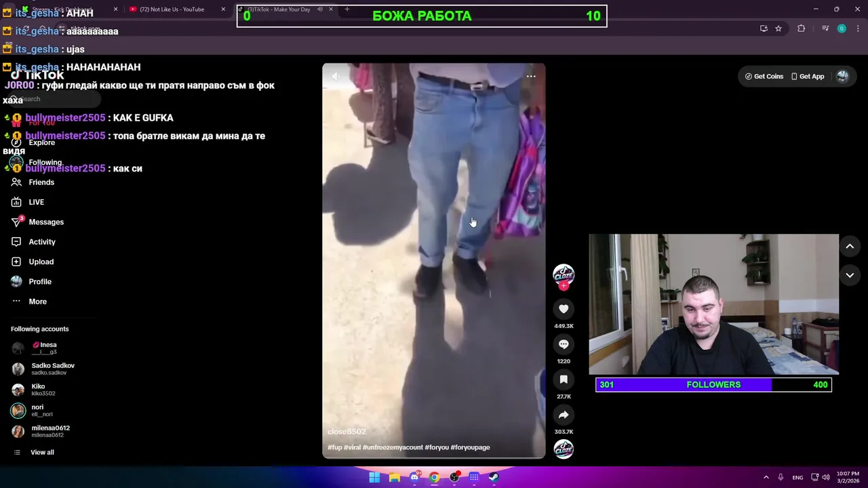Go to previous video with up chevron
This screenshot has height=488, width=868.
point(850,247)
